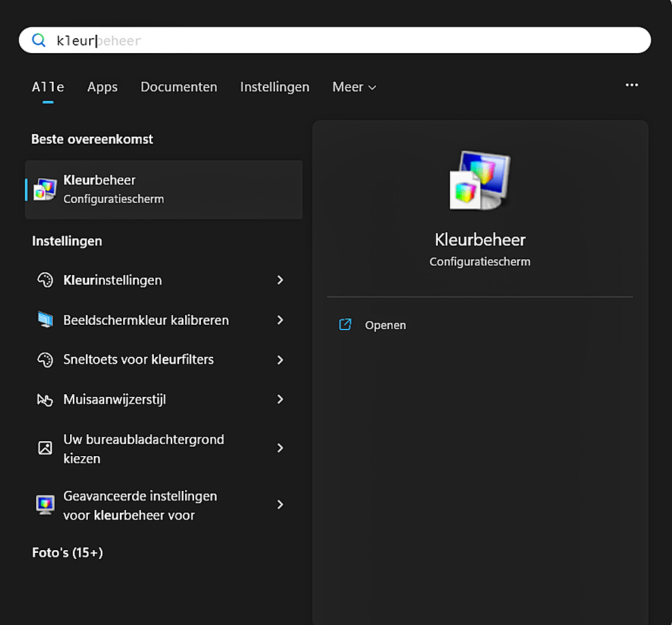Click the search input field
The width and height of the screenshot is (672, 625).
335,40
